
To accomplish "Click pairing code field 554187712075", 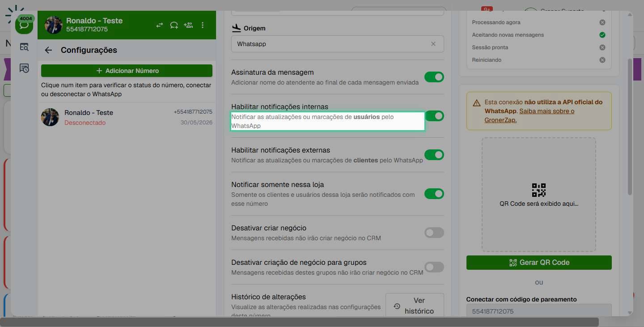I will (539, 311).
